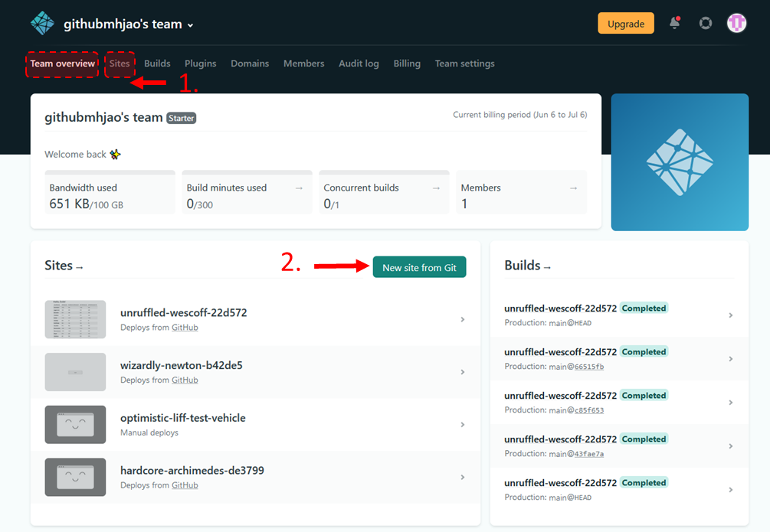Click New site from Git button
The width and height of the screenshot is (770, 532).
(x=419, y=267)
